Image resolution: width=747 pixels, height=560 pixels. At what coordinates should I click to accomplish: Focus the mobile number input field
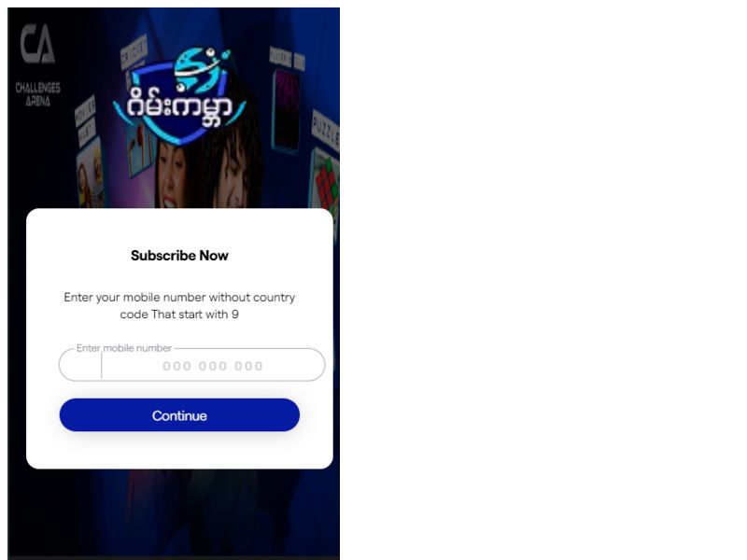tap(192, 365)
